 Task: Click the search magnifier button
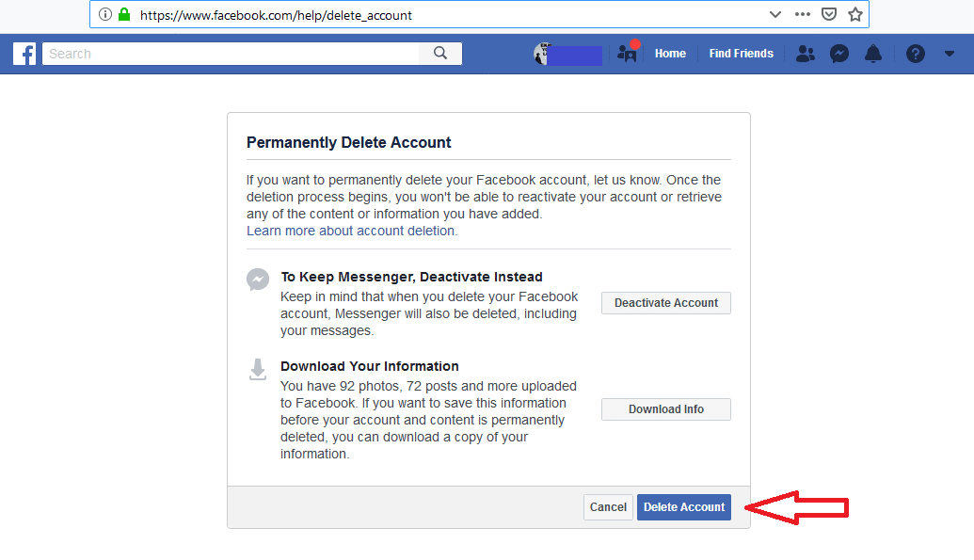click(440, 54)
